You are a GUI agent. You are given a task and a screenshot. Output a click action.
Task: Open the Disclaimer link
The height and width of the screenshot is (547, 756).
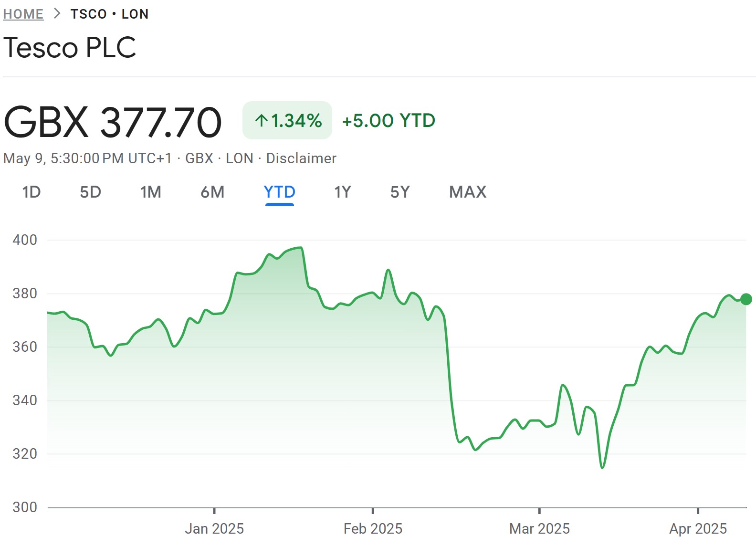[301, 158]
